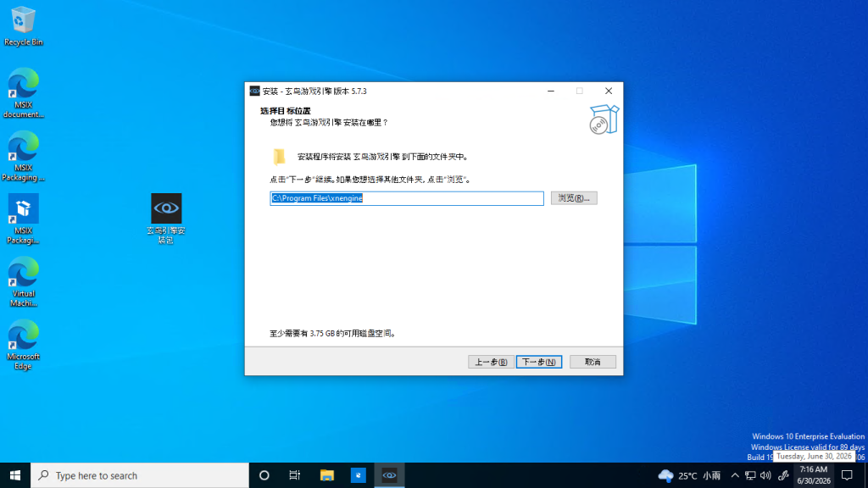Open Task View on the taskbar
Screen dimensions: 868x488
(294, 475)
